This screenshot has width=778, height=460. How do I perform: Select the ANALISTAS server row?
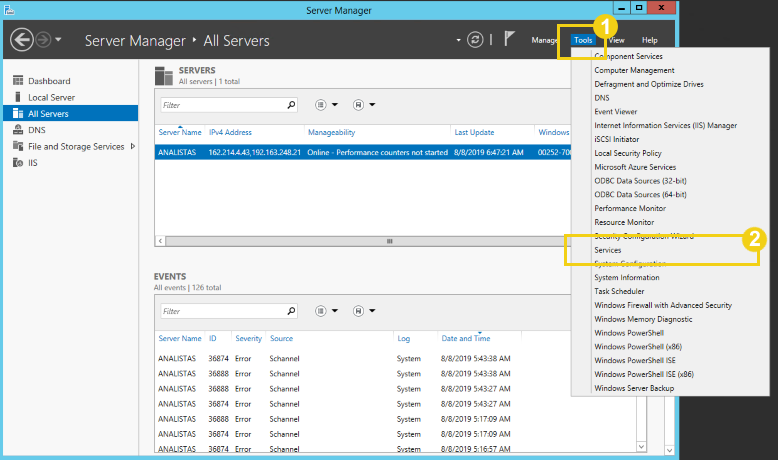pyautogui.click(x=363, y=152)
